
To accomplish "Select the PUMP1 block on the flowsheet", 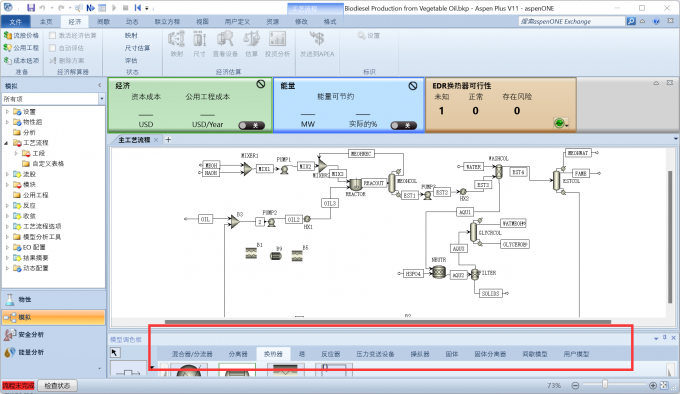I will [x=284, y=170].
